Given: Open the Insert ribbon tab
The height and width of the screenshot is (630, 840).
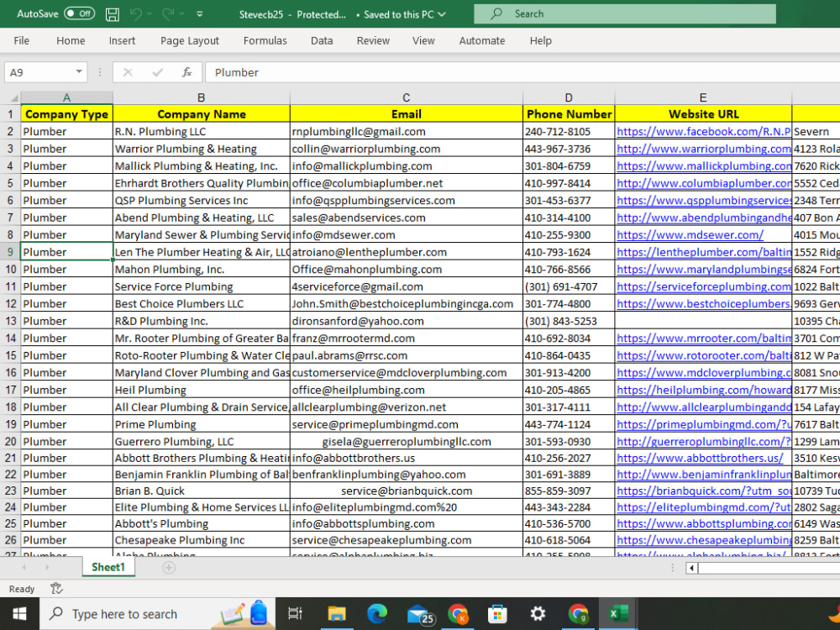Looking at the screenshot, I should click(x=122, y=40).
